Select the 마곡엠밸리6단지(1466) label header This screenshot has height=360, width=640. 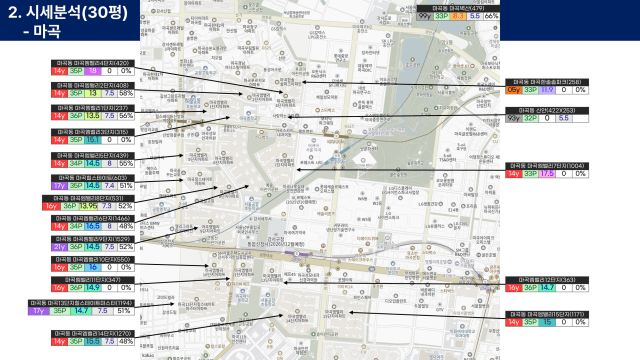point(93,219)
